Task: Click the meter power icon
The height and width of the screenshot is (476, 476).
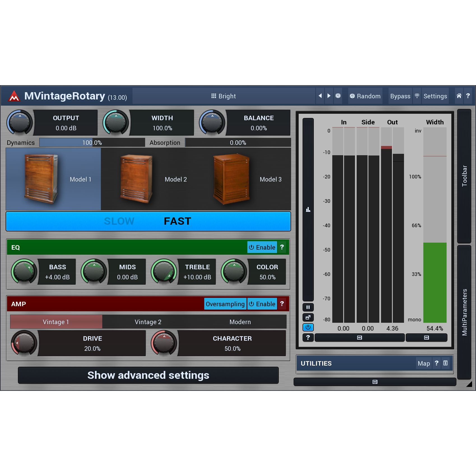Action: point(308,327)
